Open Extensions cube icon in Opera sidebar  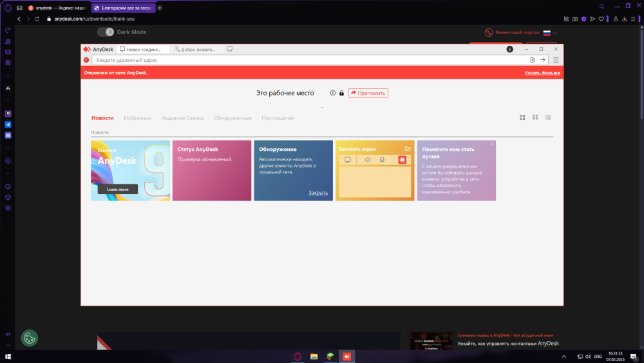pos(8,197)
